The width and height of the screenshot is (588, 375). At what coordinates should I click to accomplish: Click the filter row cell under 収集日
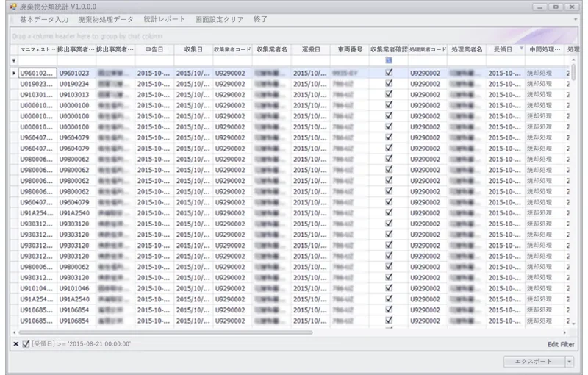tap(193, 60)
